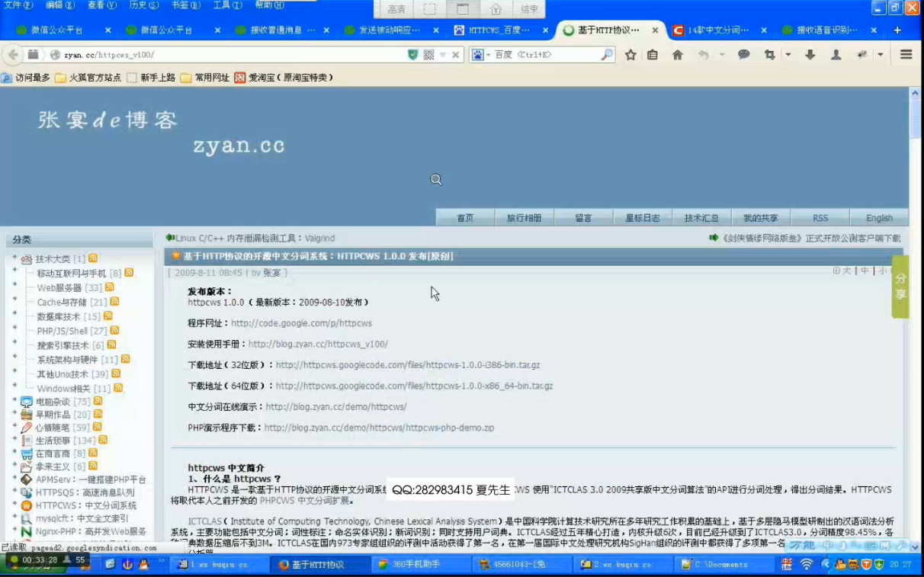Open the RSS navigation button

click(820, 218)
